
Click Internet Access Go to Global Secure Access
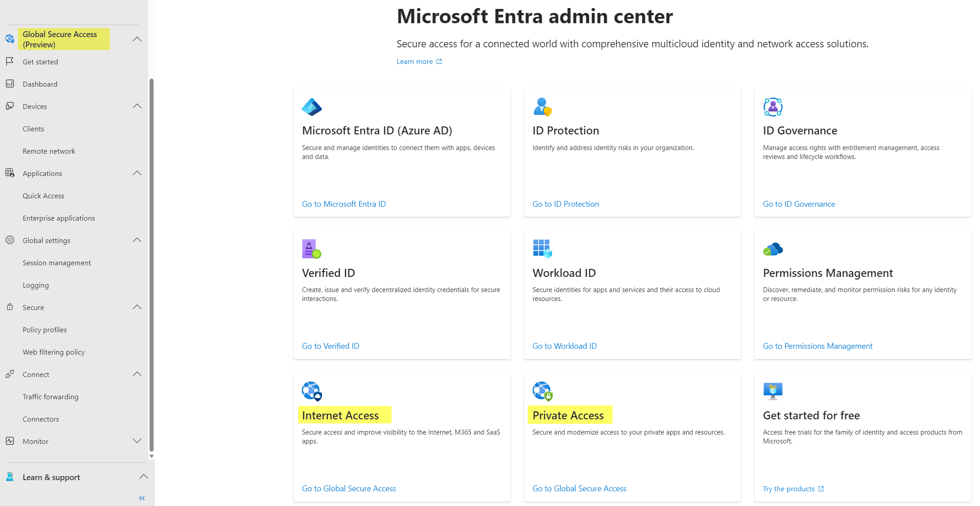coord(349,489)
